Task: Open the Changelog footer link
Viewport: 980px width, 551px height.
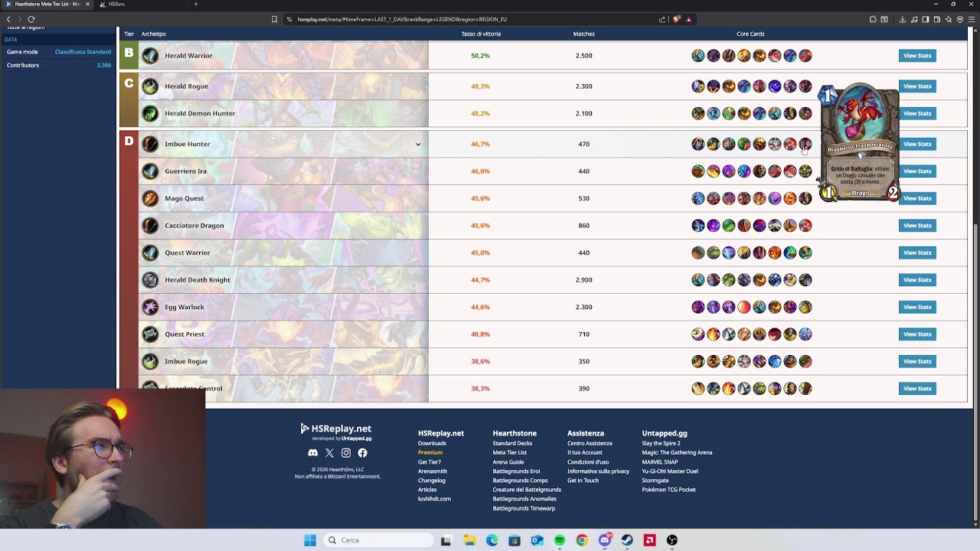Action: (432, 481)
